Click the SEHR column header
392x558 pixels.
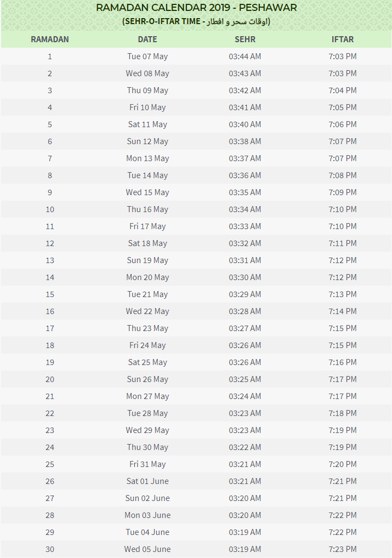(x=245, y=39)
